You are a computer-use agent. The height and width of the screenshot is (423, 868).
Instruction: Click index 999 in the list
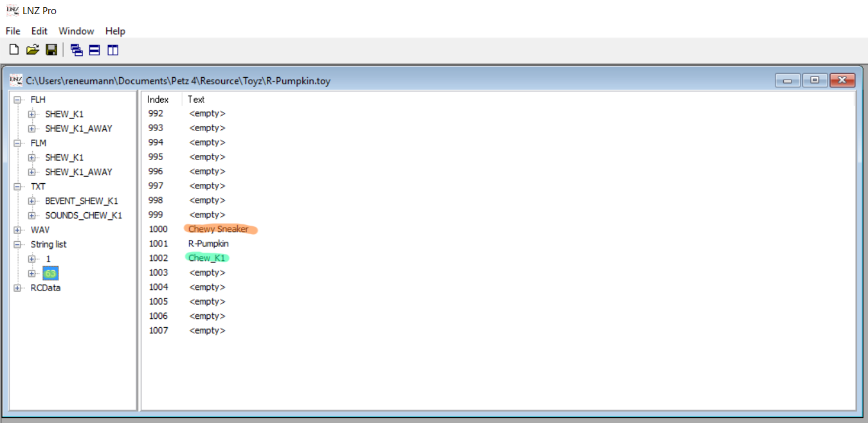coord(156,215)
